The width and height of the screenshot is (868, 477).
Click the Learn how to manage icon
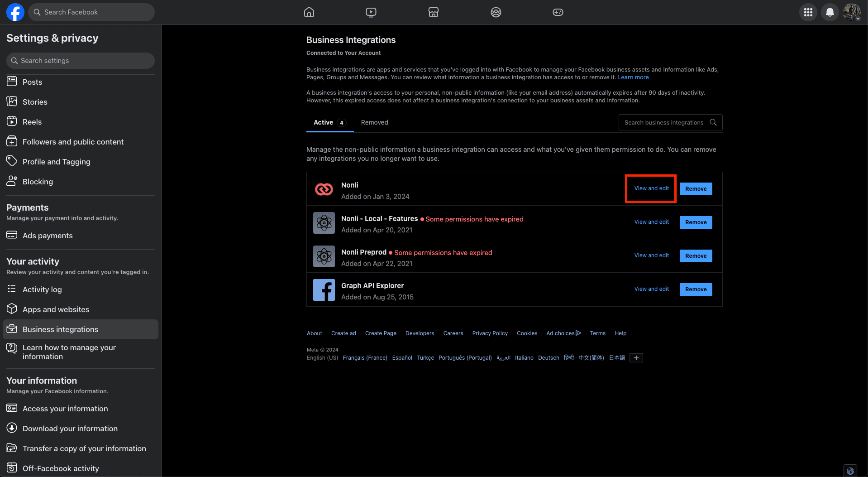pos(12,348)
